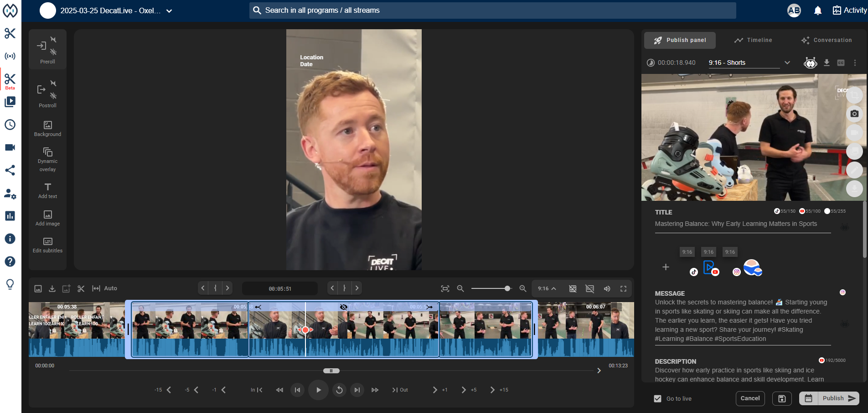Enable the Go to live checkbox

[x=657, y=398]
